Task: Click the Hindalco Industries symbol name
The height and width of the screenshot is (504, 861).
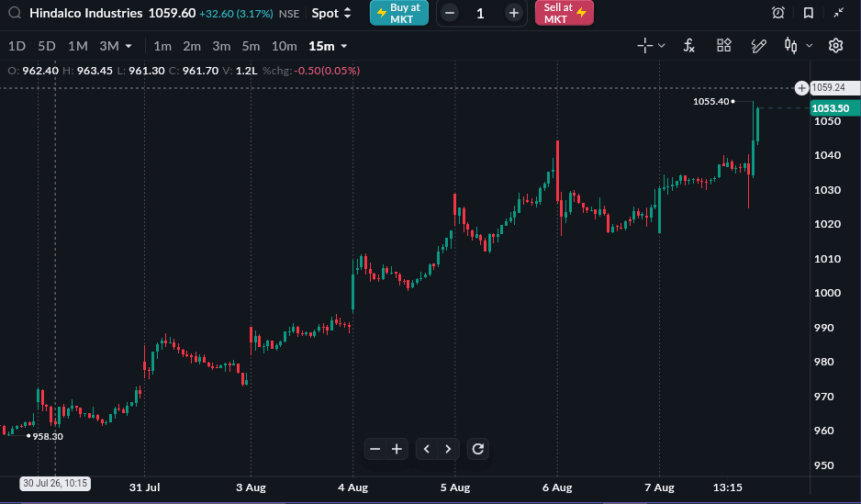Action: pos(85,13)
